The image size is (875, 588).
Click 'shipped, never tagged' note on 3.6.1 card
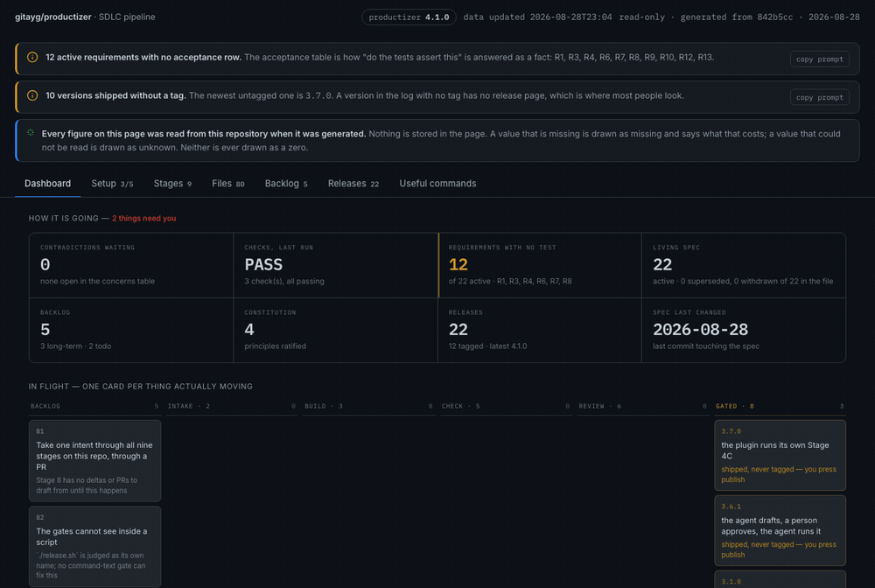779,549
